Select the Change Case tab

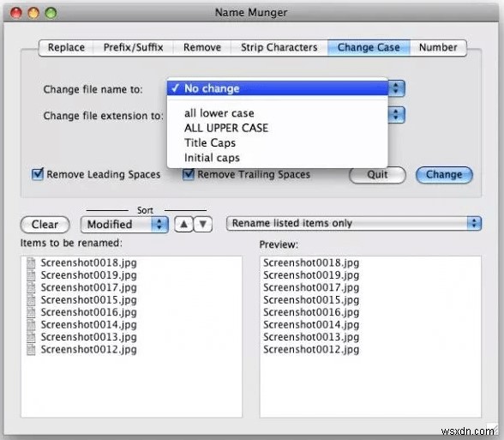369,48
